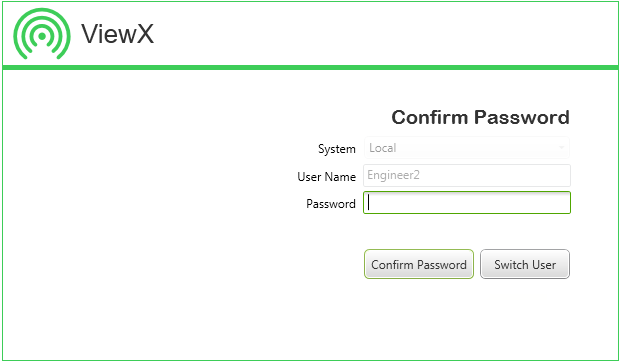619x361 pixels.
Task: Select the greyed Local text in System box
Action: click(x=383, y=148)
